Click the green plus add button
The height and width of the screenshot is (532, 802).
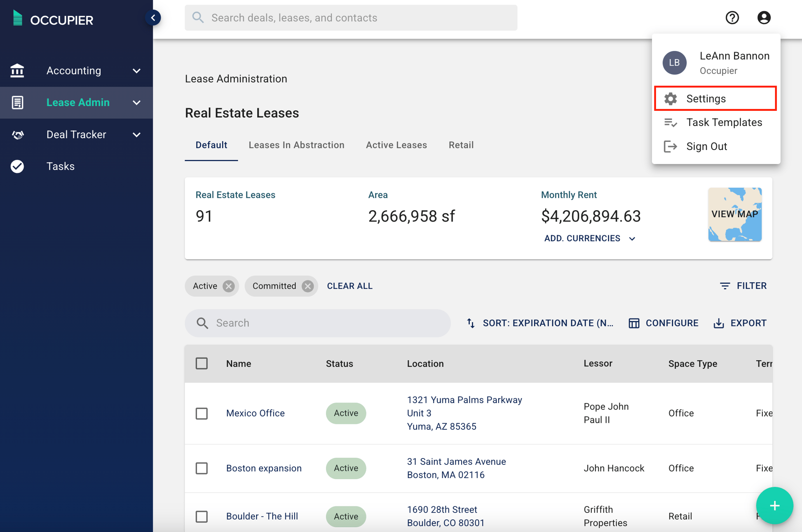[x=774, y=506]
